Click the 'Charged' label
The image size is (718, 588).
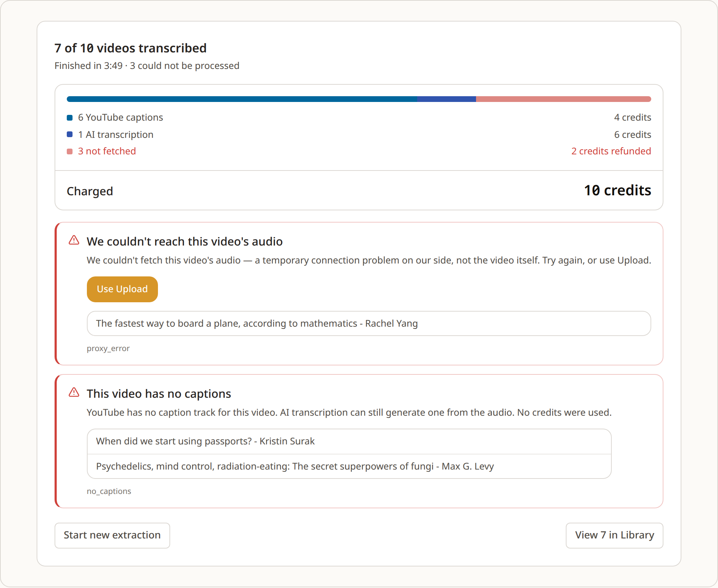pos(90,191)
